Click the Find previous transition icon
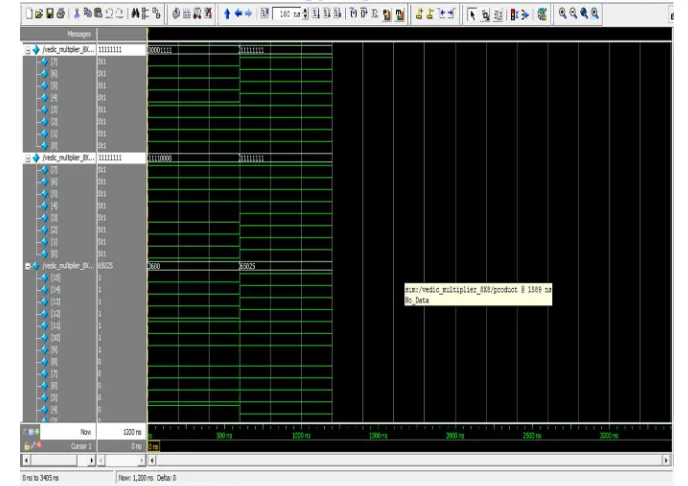The image size is (688, 486). [441, 14]
